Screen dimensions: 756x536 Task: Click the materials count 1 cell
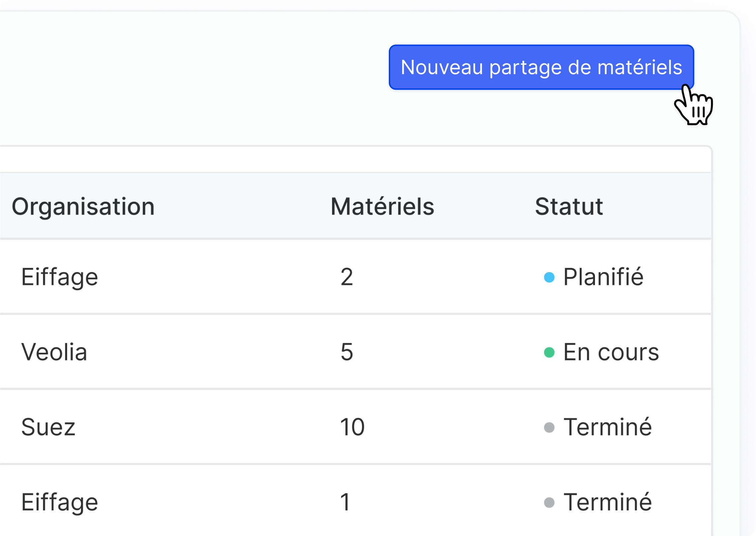pyautogui.click(x=345, y=502)
